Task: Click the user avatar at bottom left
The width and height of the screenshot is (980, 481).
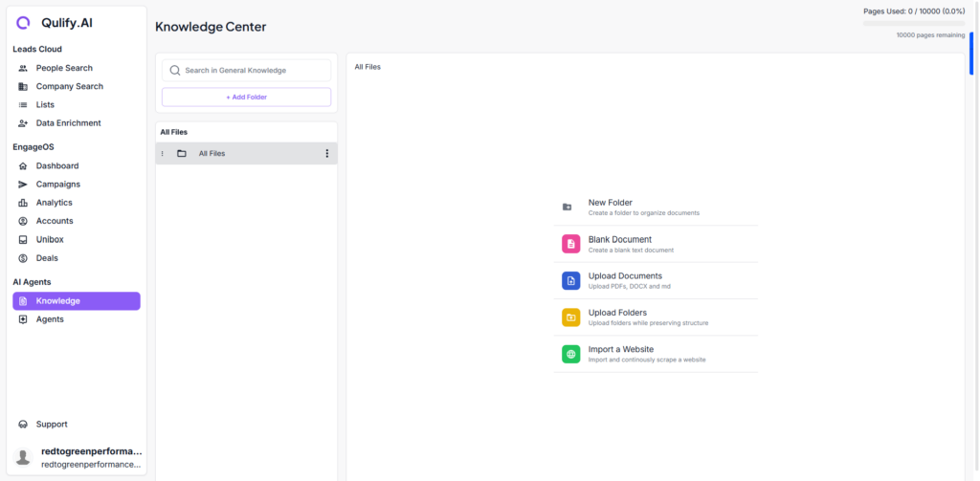Action: pos(23,457)
